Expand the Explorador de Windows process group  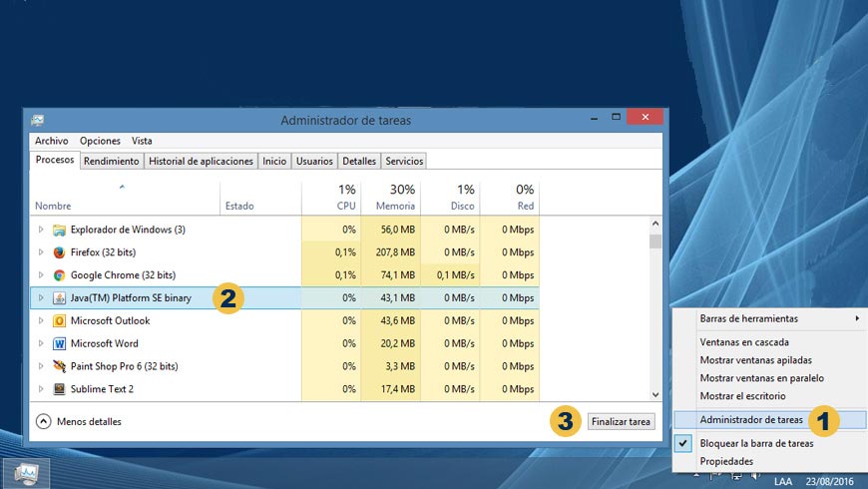[41, 230]
